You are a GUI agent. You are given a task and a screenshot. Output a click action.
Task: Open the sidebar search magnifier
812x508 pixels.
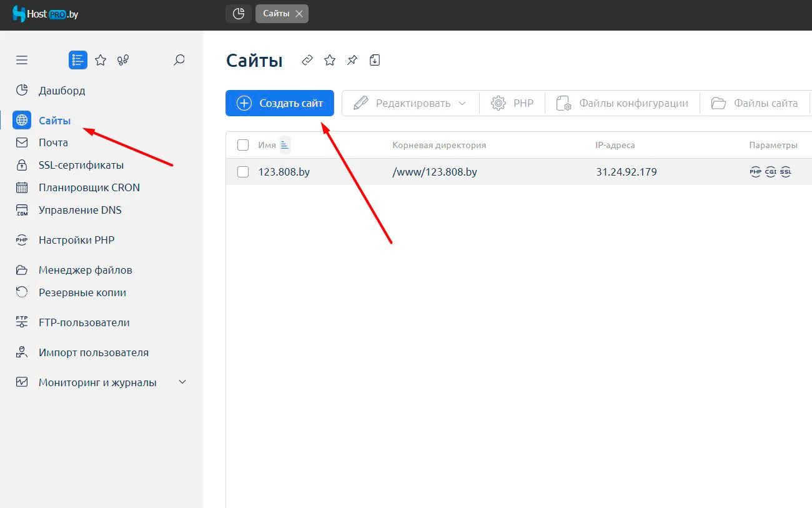[179, 60]
